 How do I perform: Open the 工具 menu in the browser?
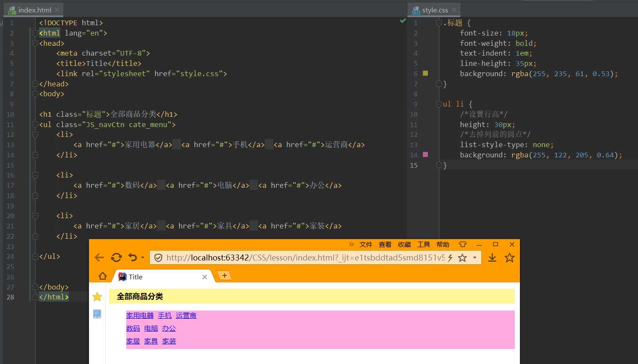pos(424,245)
